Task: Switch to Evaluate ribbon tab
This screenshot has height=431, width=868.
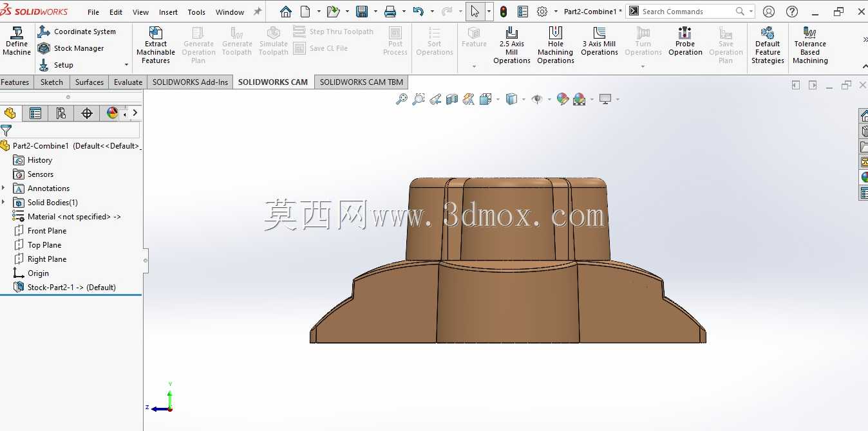Action: point(128,82)
